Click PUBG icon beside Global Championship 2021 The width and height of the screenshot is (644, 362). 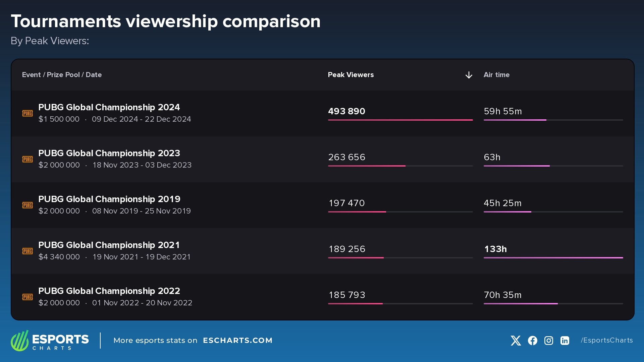[28, 251]
